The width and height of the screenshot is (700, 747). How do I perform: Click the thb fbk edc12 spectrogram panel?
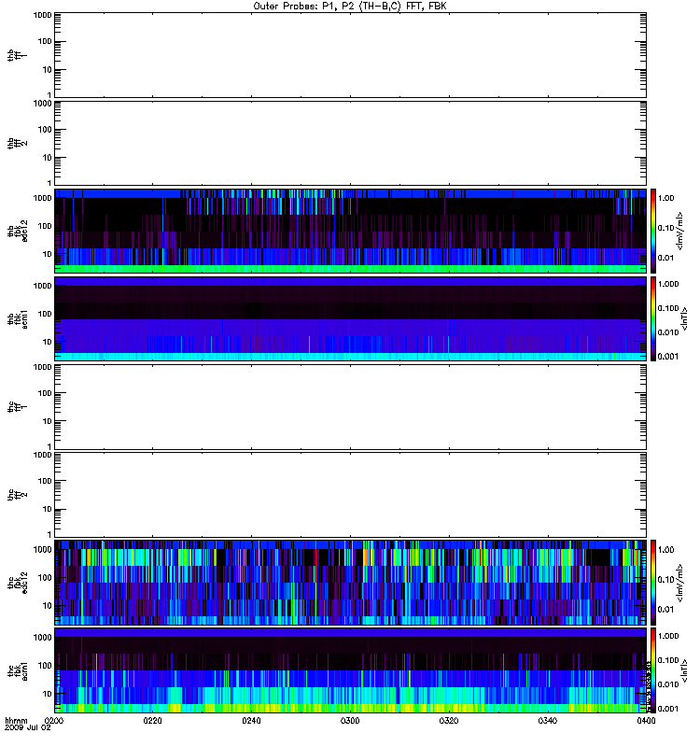[350, 231]
